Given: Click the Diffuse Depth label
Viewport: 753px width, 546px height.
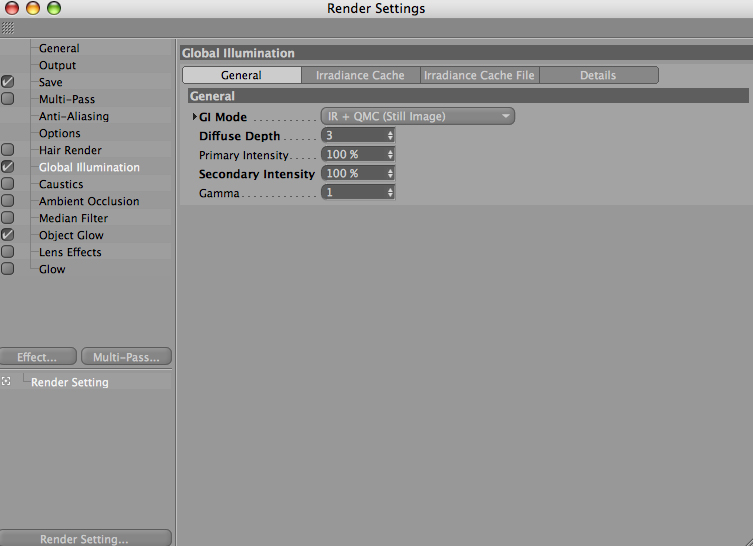Looking at the screenshot, I should (239, 136).
